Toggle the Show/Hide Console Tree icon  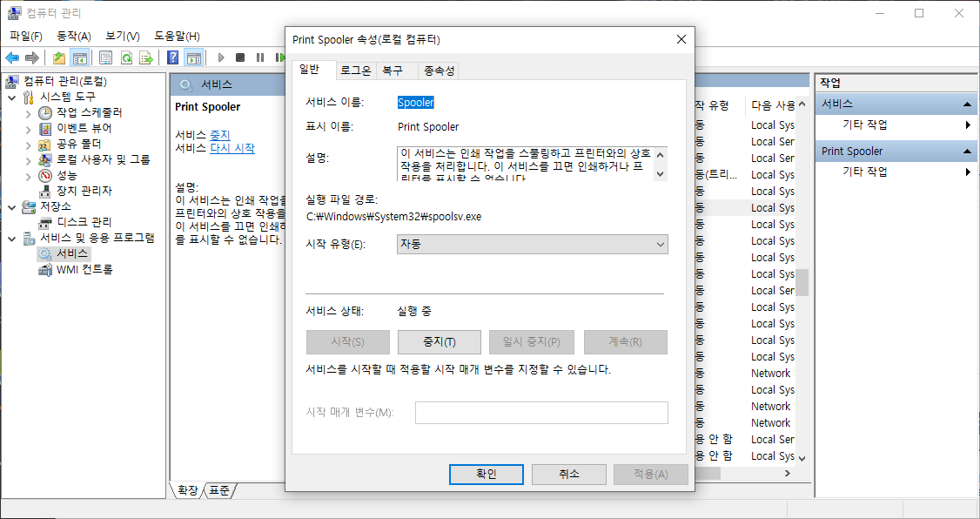pyautogui.click(x=79, y=58)
